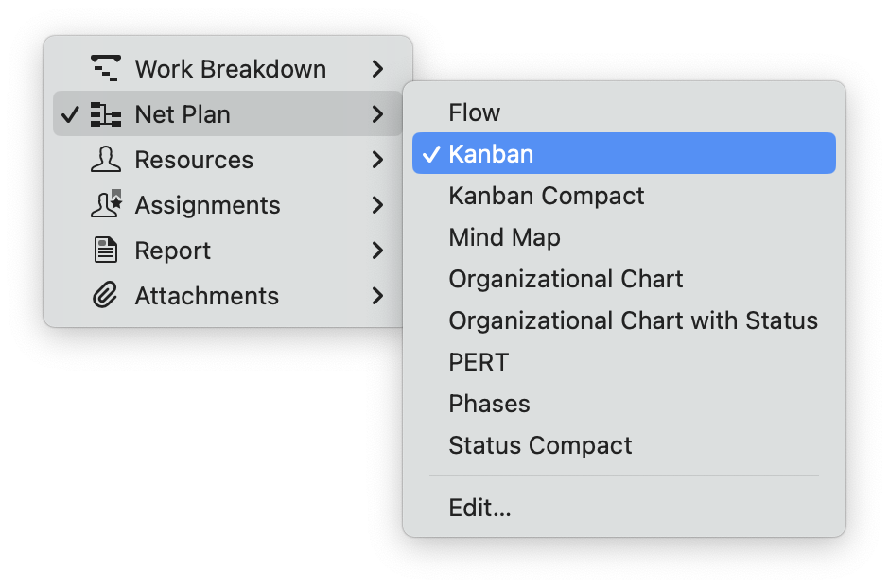Image resolution: width=889 pixels, height=588 pixels.
Task: Click the checkmark beside Net Plan
Action: (69, 113)
